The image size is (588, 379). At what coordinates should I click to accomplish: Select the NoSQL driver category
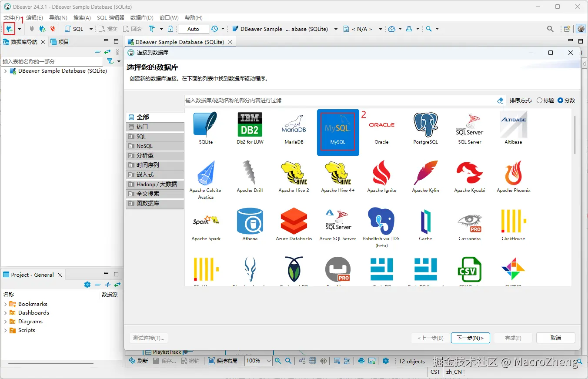(x=155, y=146)
